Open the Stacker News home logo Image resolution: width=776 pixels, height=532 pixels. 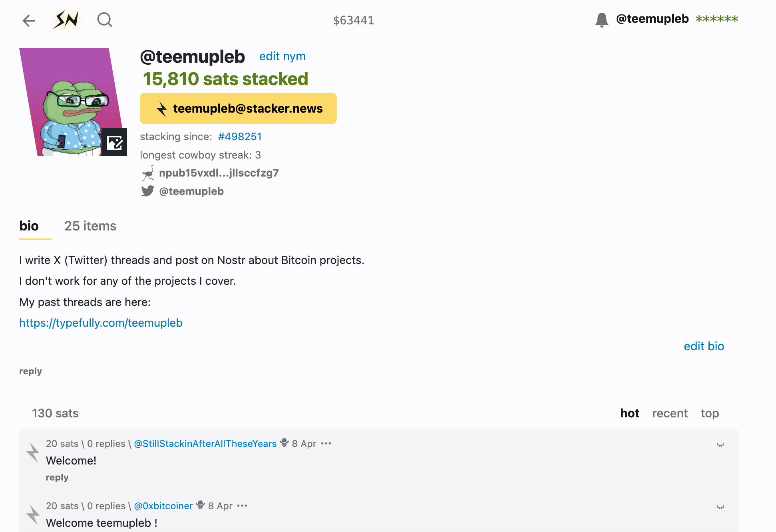coord(67,20)
